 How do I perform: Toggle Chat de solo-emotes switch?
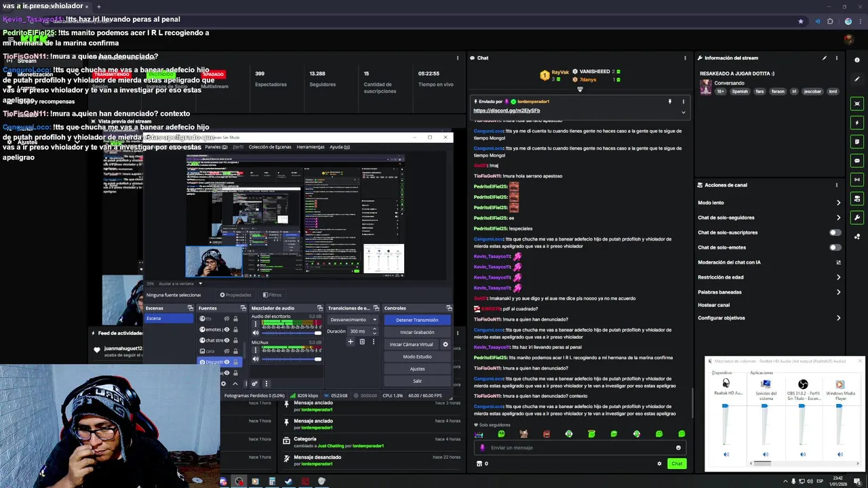pos(835,247)
